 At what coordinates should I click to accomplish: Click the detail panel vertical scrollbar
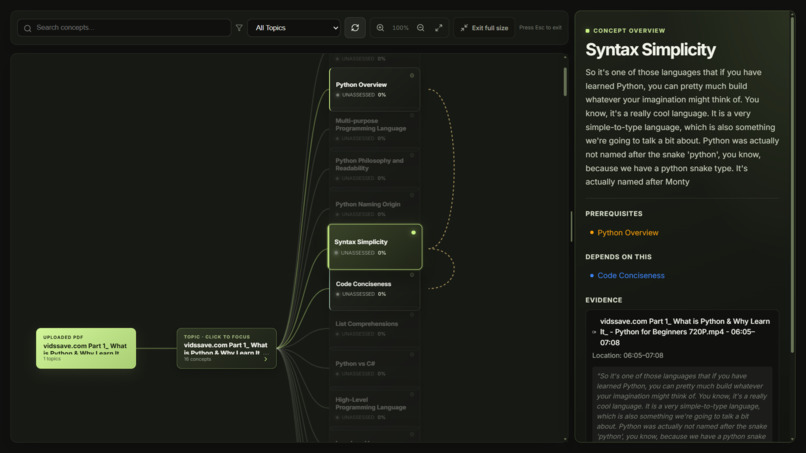792,185
